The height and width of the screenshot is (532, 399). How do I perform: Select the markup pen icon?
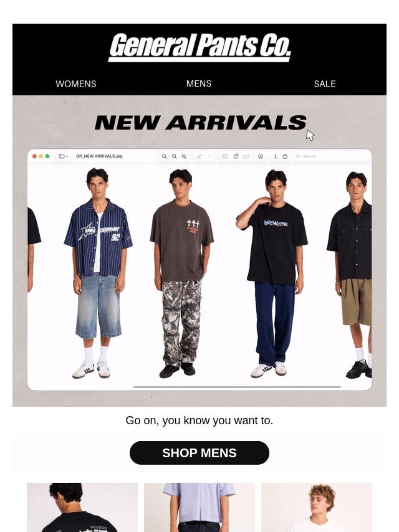199,156
